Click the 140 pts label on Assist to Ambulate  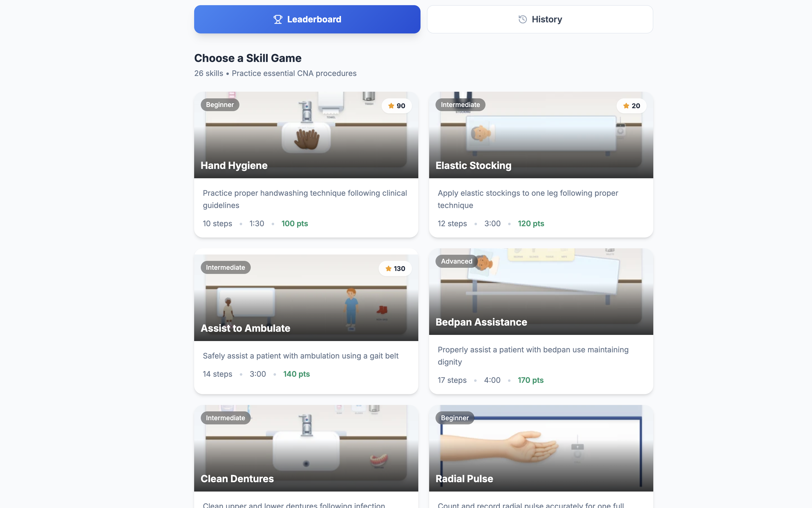click(x=296, y=374)
